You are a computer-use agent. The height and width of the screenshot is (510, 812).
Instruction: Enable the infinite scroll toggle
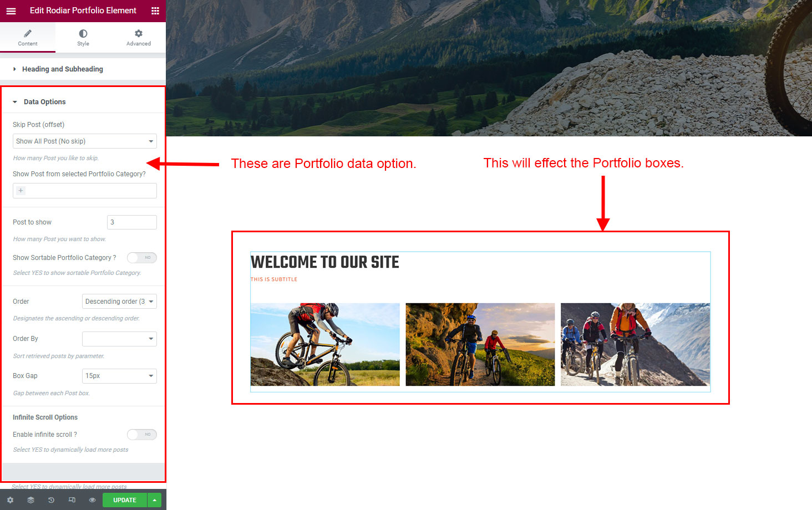point(142,435)
